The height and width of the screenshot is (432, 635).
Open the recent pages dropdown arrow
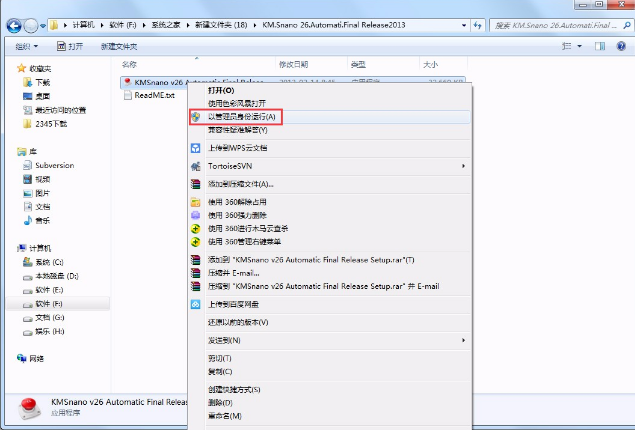[x=43, y=26]
